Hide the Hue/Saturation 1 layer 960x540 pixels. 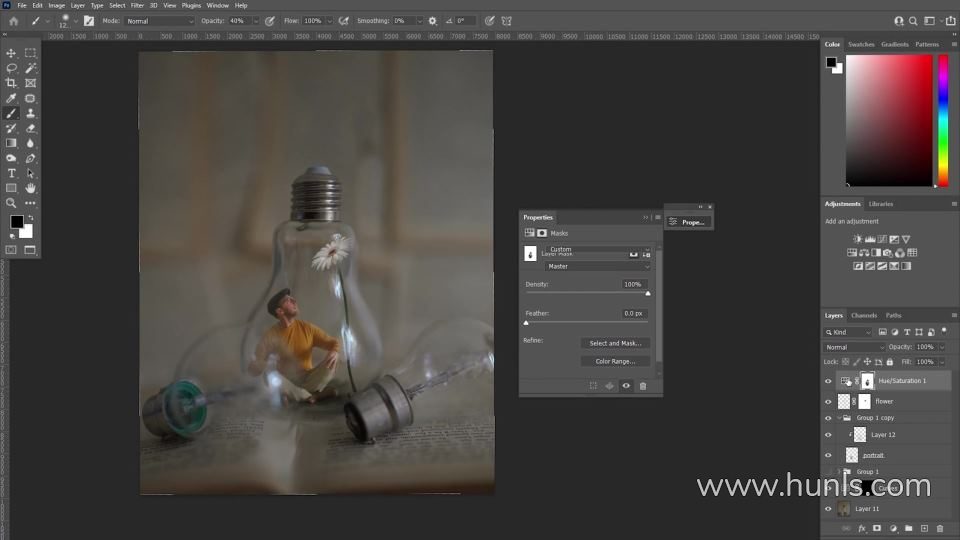[828, 381]
